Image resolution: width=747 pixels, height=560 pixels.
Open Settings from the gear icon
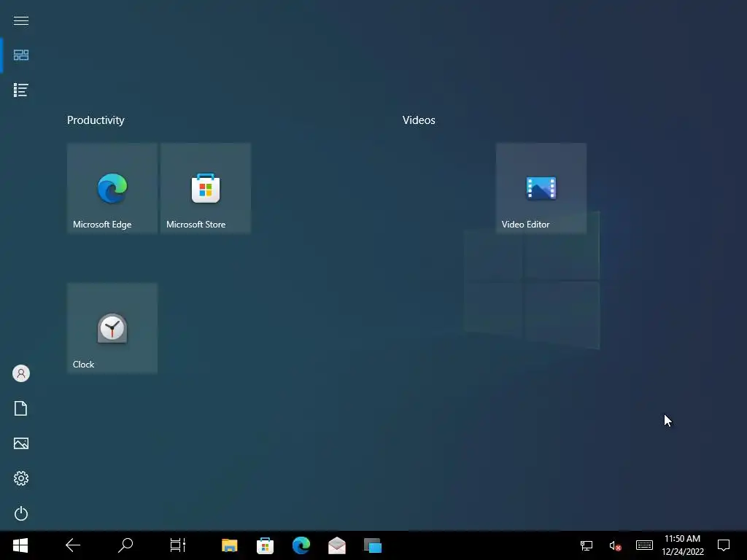pyautogui.click(x=21, y=478)
